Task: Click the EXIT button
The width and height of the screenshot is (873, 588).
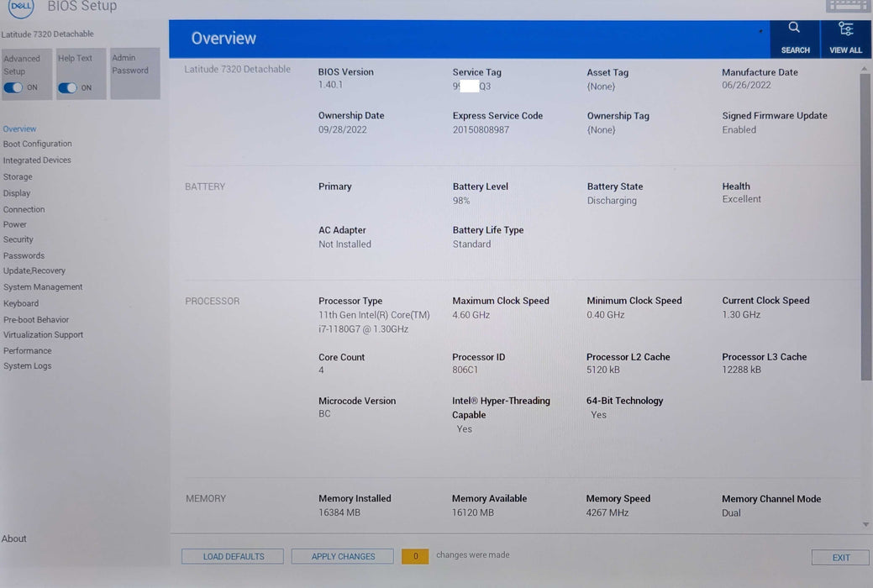Action: tap(840, 558)
